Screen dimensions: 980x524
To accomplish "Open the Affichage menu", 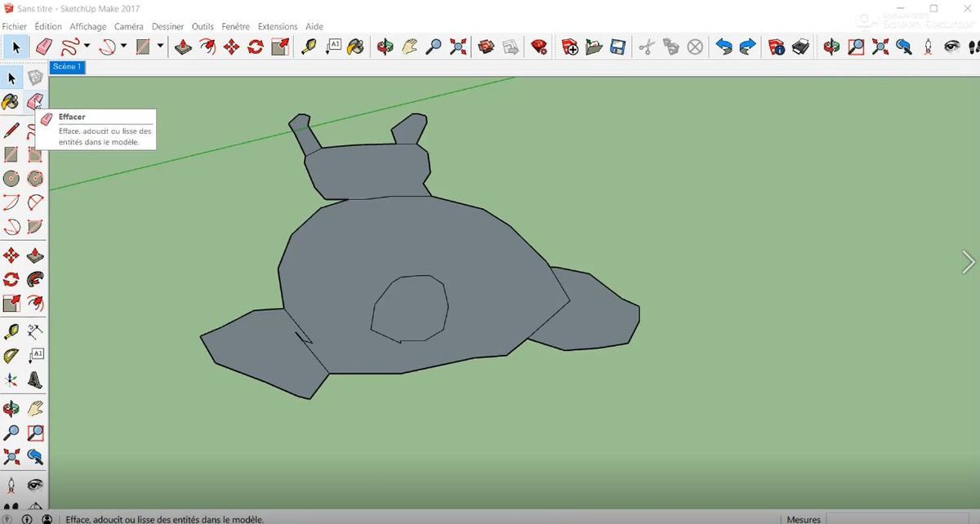I will [x=88, y=26].
